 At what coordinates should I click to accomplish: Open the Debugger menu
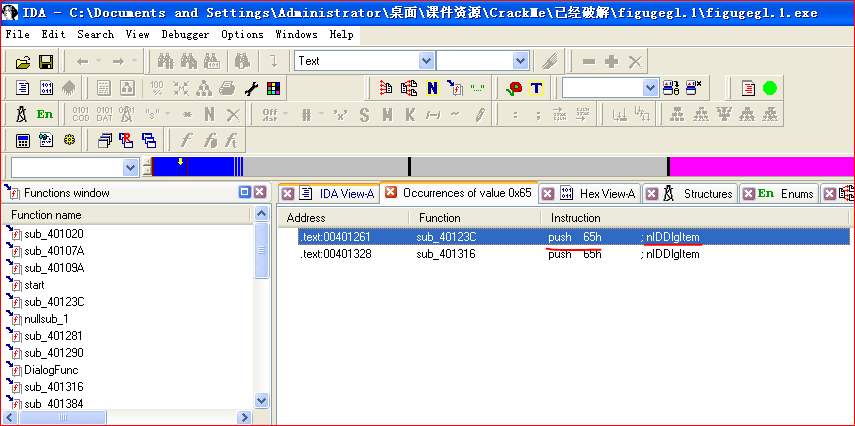185,34
